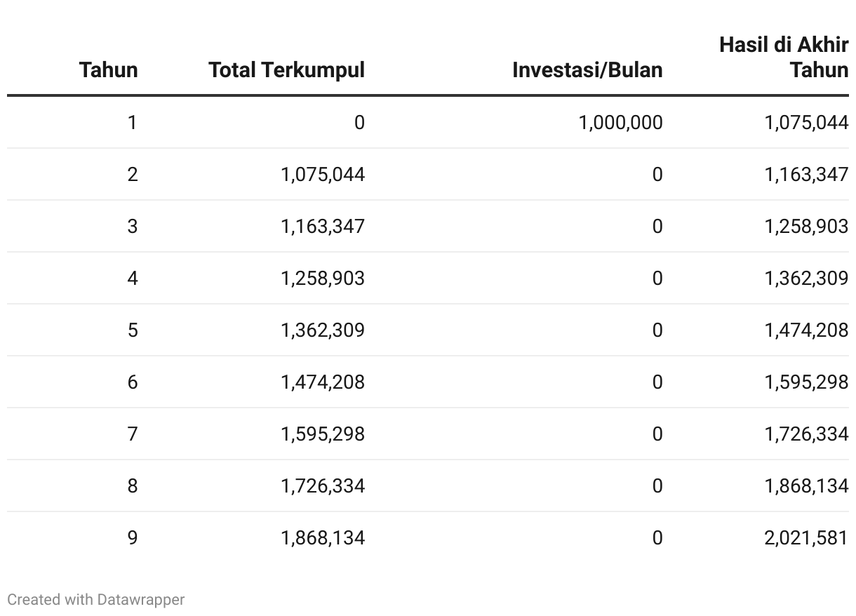This screenshot has width=856, height=616.
Task: Select the Investasi/Bulan 0 cell for year 9
Action: point(656,538)
